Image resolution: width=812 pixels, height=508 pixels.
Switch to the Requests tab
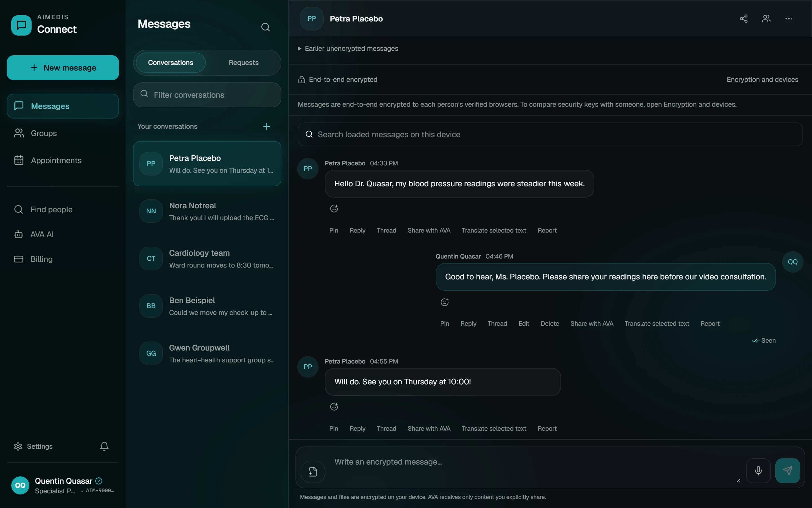coord(244,62)
